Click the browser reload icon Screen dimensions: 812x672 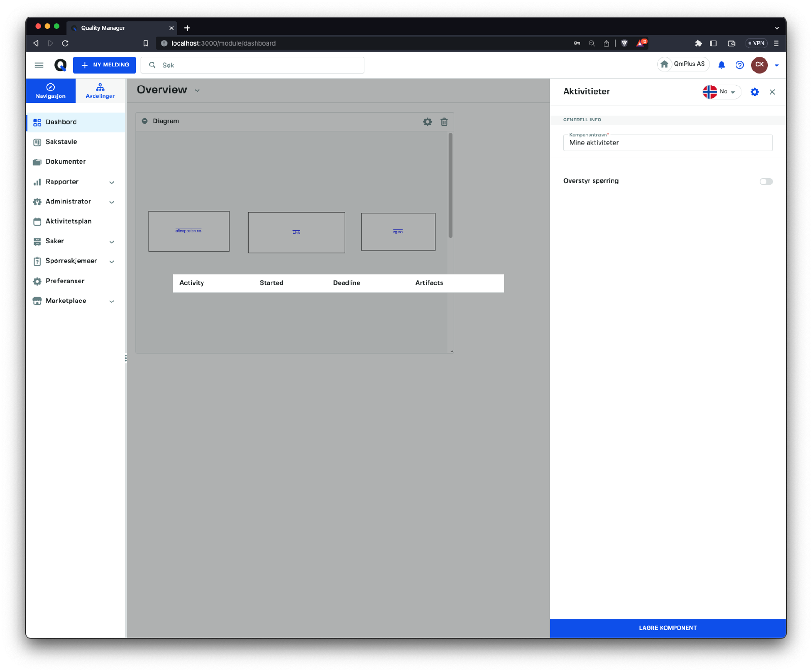[65, 44]
